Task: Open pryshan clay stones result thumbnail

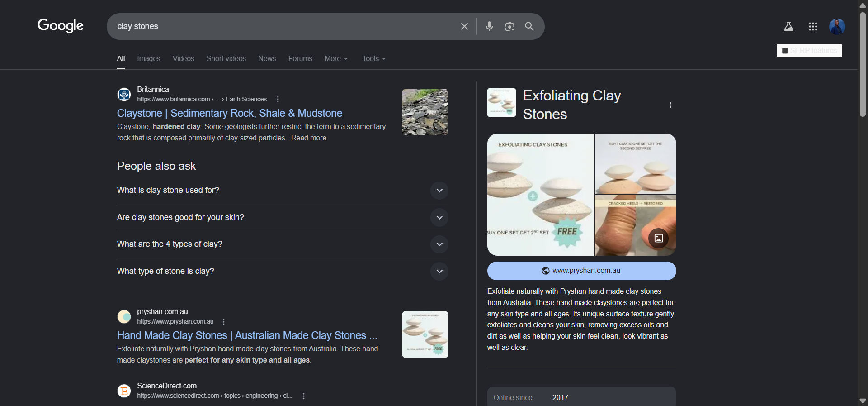Action: [425, 334]
